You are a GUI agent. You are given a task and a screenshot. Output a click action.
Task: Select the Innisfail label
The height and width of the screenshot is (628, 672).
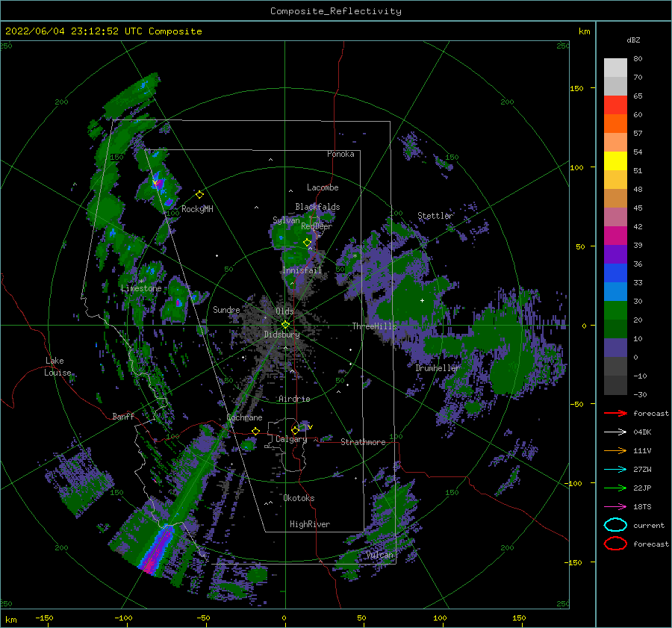click(302, 270)
